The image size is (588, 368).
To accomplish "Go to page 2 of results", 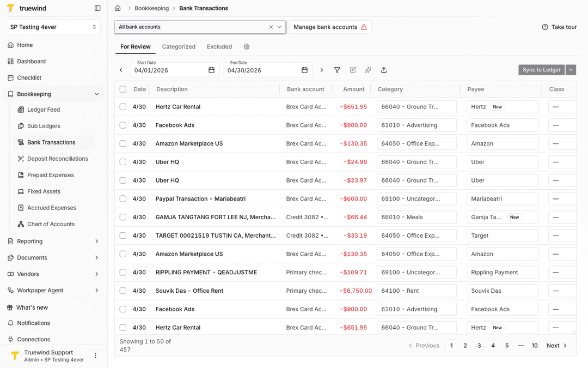I will click(465, 346).
